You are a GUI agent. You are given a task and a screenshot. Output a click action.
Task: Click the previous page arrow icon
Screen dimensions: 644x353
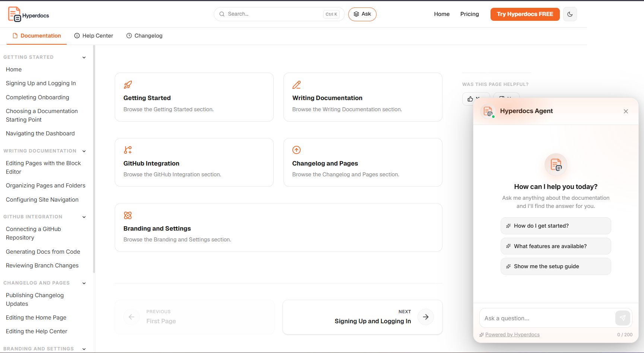(x=131, y=317)
